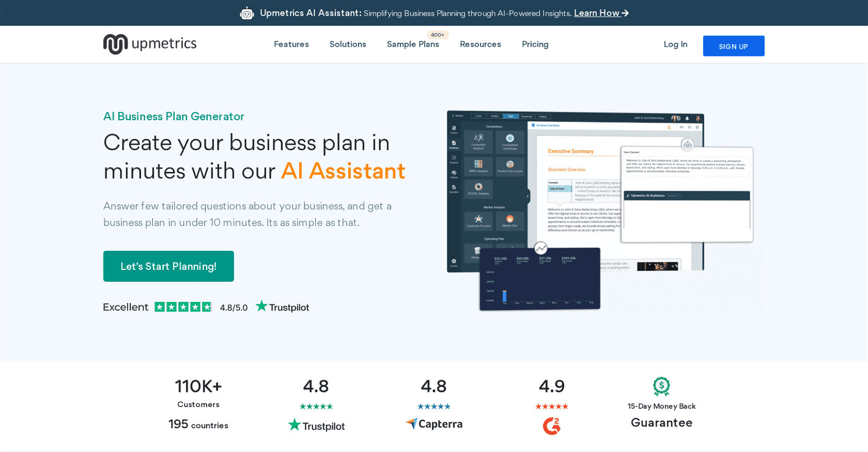Click the money-back guarantee badge icon
Image resolution: width=868 pixels, height=452 pixels.
pyautogui.click(x=661, y=386)
